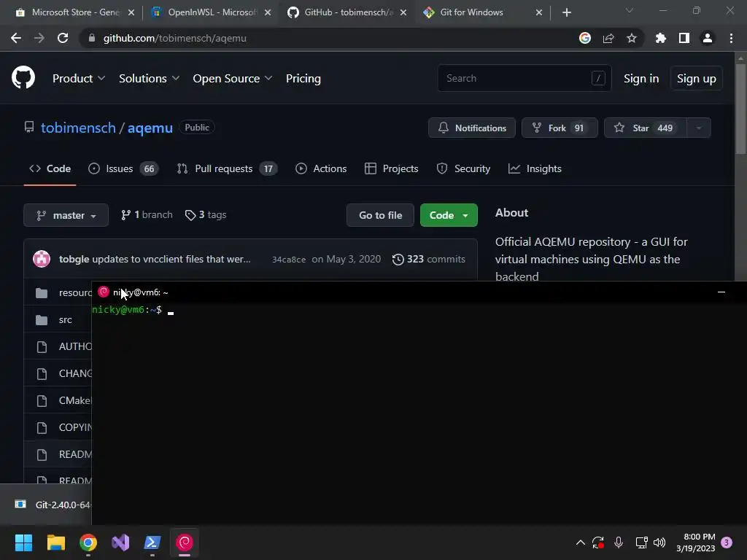Viewport: 747px width, 560px height.
Task: Toggle Chrome side panel icon
Action: [684, 38]
